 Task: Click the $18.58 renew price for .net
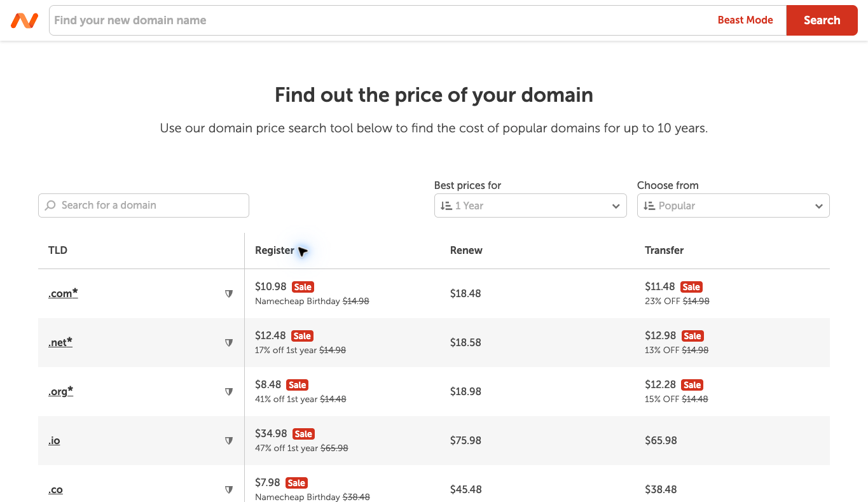point(465,342)
